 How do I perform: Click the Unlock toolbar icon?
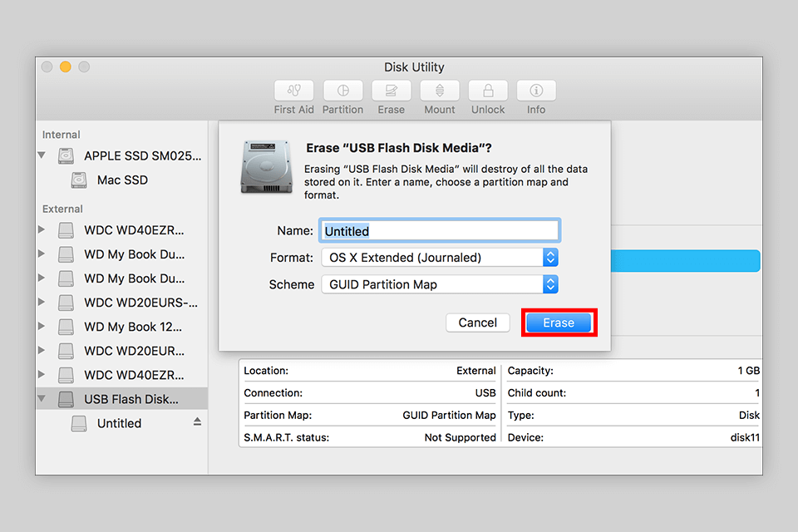coord(488,91)
